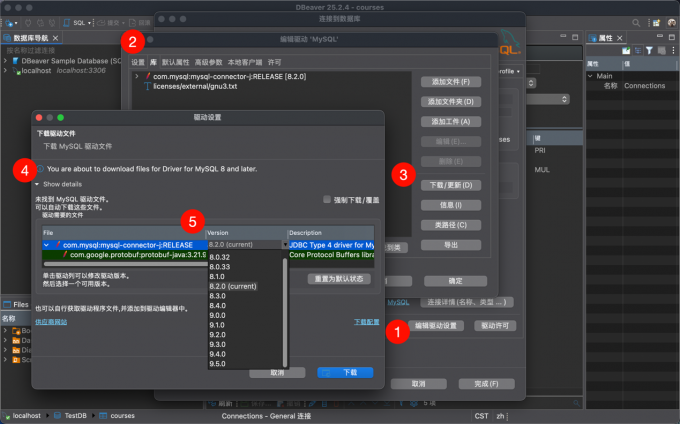This screenshot has height=424, width=680.
Task: Click the 添加文件 (F) button
Action: pos(451,82)
